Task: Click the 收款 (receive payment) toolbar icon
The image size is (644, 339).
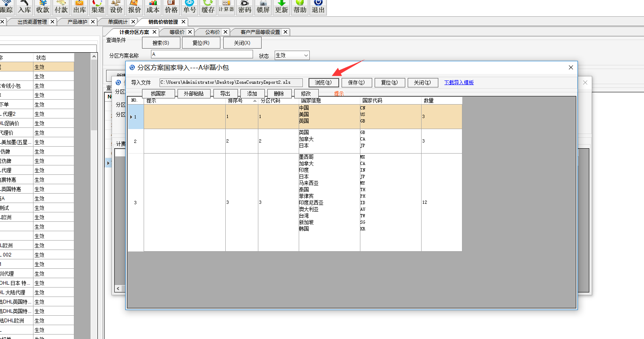Action: point(43,7)
